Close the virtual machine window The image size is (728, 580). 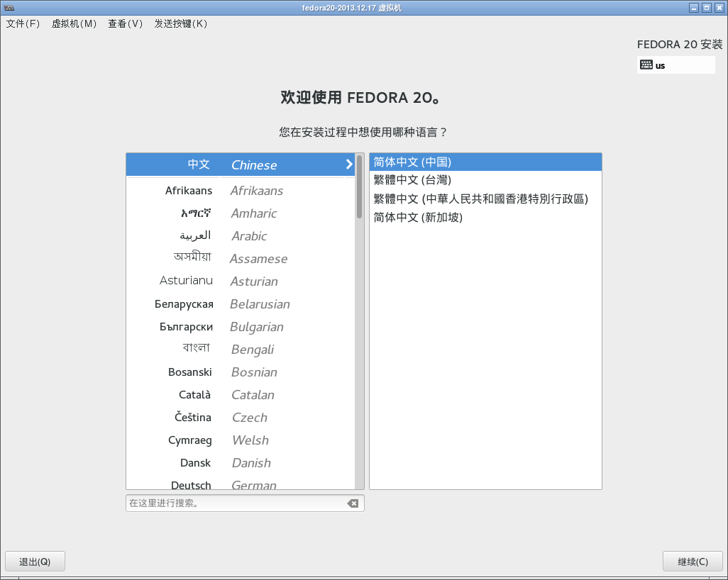pyautogui.click(x=719, y=7)
